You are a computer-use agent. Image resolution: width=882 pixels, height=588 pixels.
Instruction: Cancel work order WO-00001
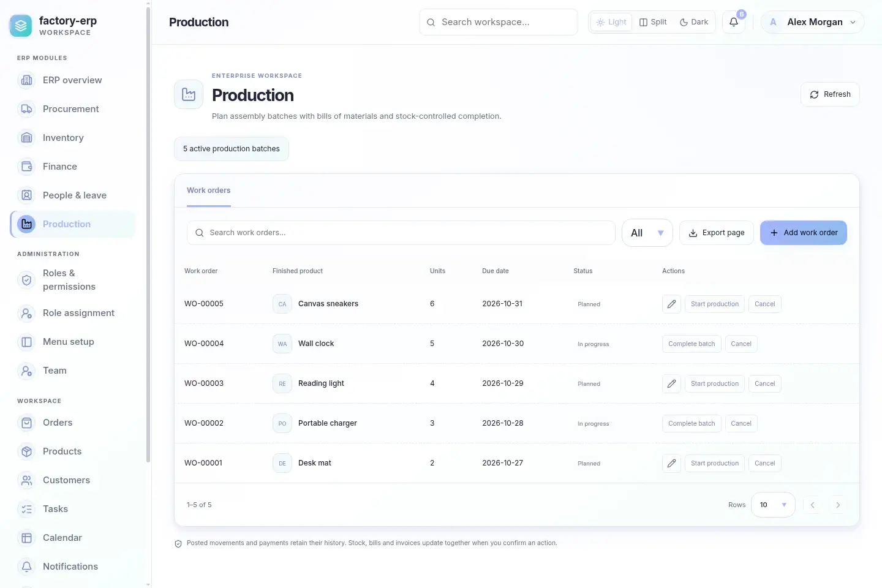pyautogui.click(x=764, y=463)
